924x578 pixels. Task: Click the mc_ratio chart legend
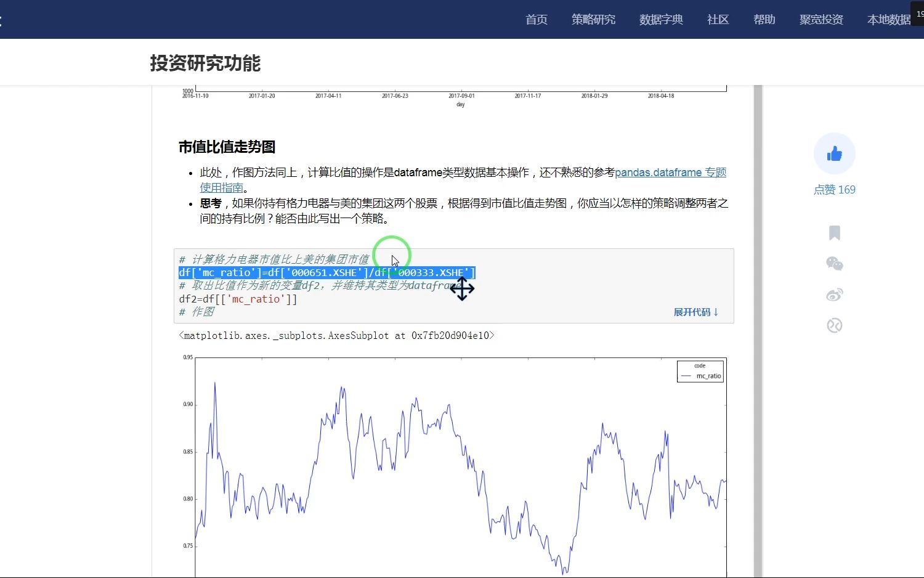click(x=700, y=372)
